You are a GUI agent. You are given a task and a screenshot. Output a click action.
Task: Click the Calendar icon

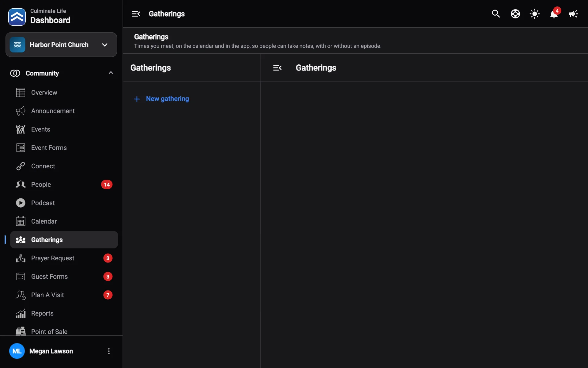(x=21, y=221)
